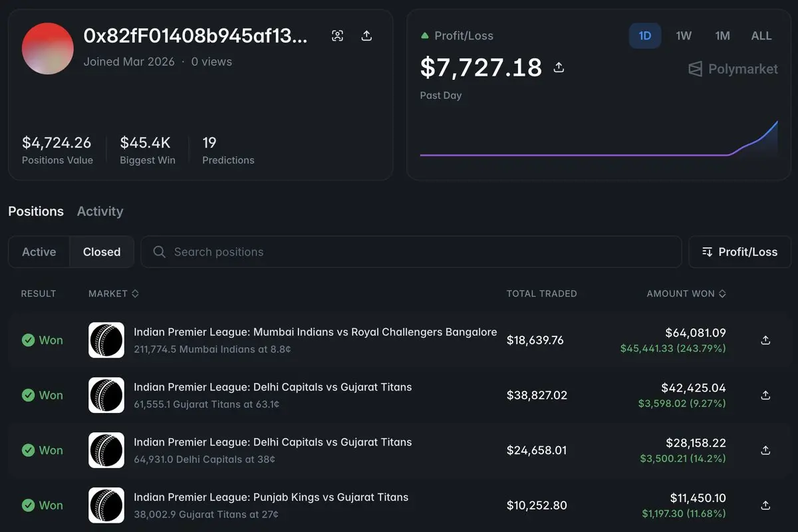Select the 1D profit range
This screenshot has width=798, height=532.
(645, 36)
